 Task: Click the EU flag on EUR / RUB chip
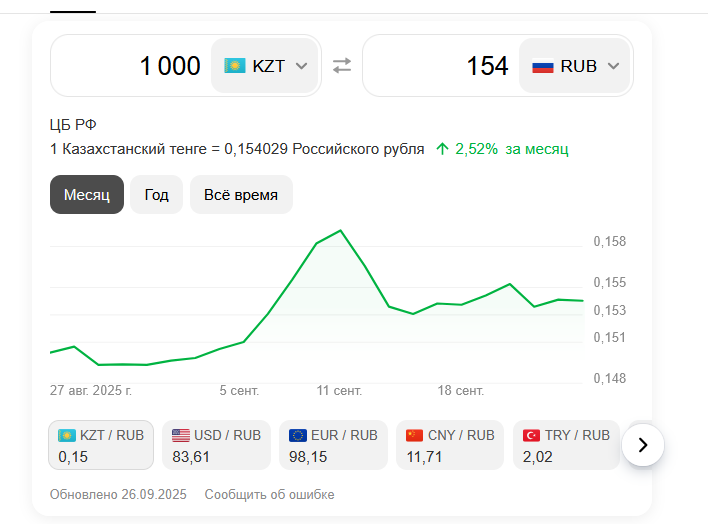[298, 435]
